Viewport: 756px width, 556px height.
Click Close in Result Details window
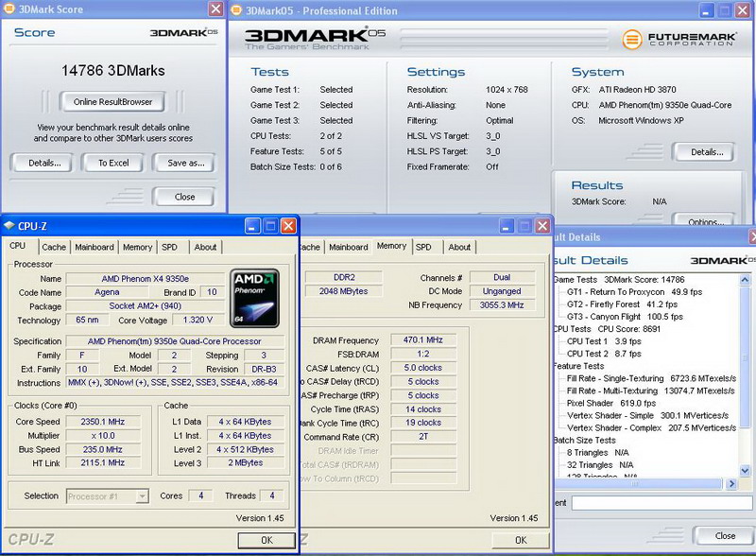click(x=725, y=536)
